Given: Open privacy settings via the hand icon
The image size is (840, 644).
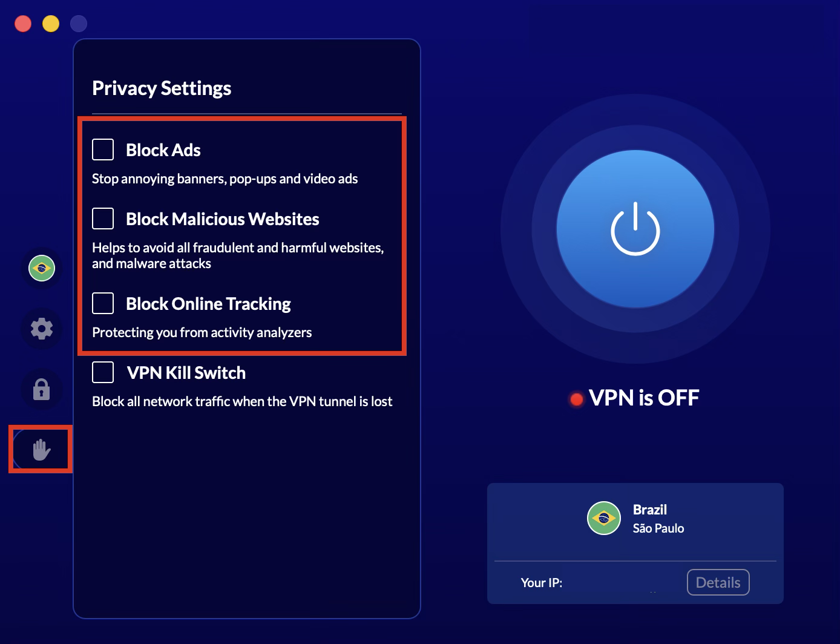Looking at the screenshot, I should [x=40, y=449].
